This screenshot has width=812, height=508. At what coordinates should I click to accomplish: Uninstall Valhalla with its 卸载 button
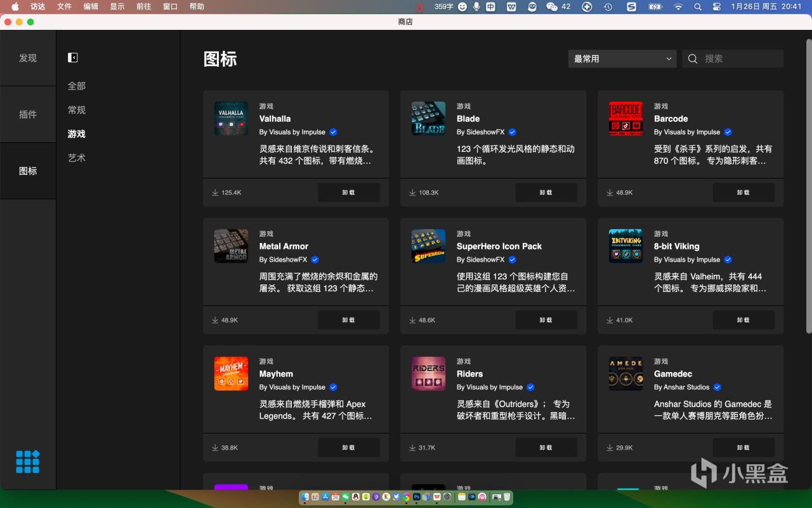(x=349, y=192)
